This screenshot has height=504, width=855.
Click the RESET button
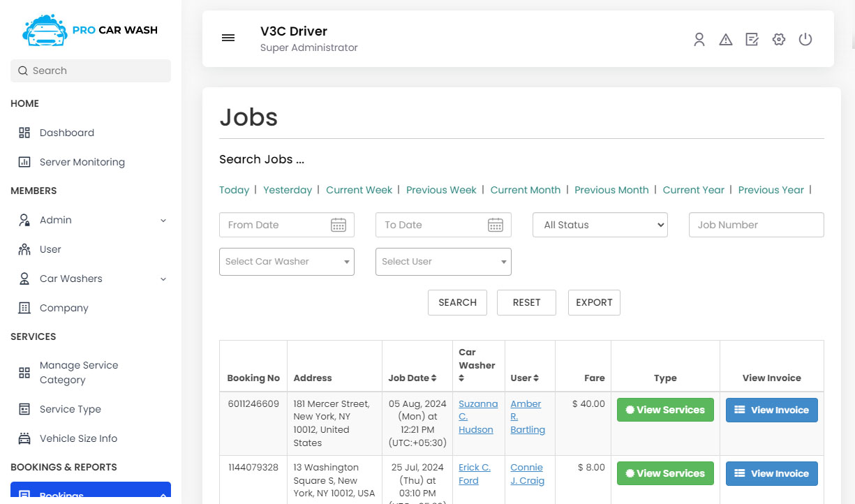(526, 302)
